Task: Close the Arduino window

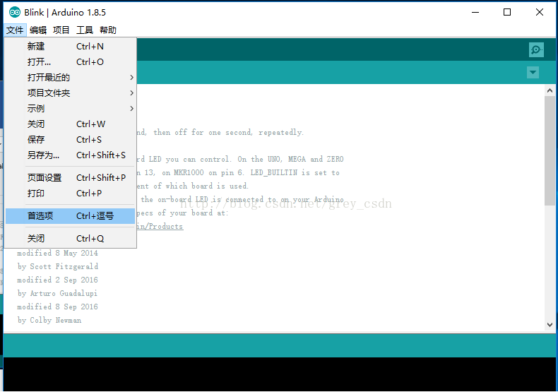Action: coord(540,13)
